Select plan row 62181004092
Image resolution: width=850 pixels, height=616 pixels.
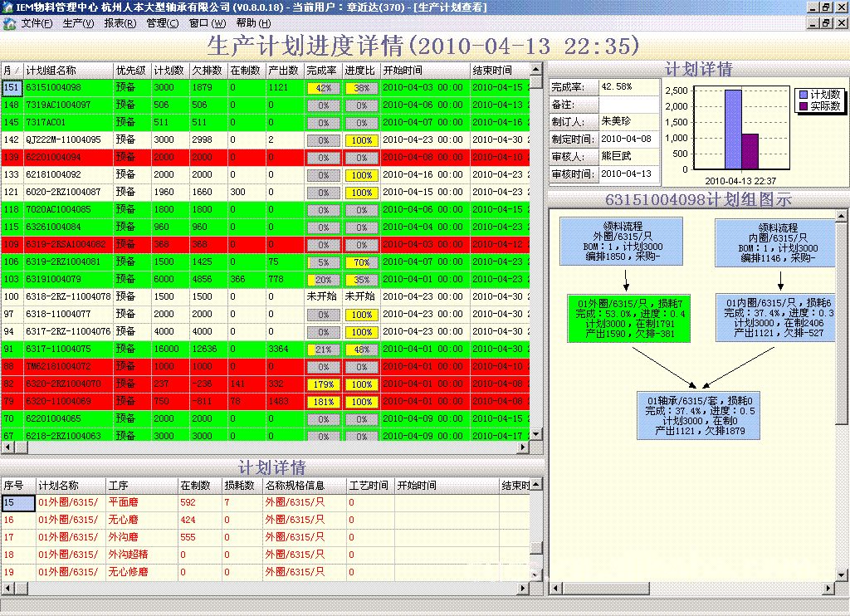[x=265, y=174]
